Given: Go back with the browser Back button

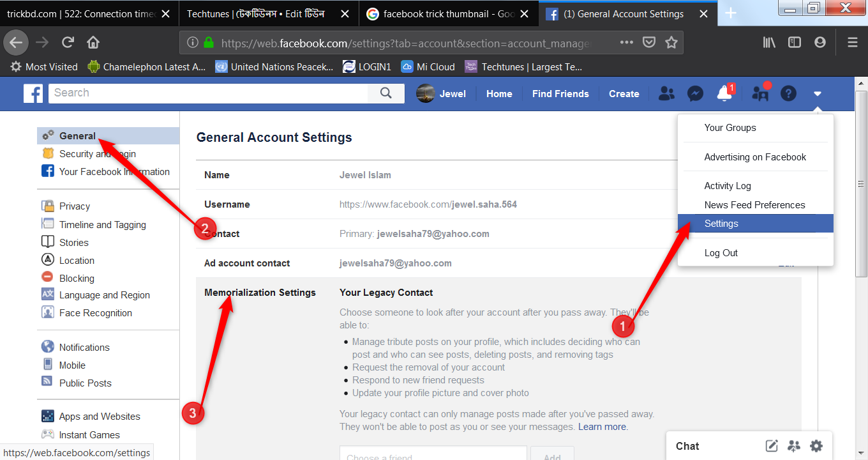Looking at the screenshot, I should tap(16, 42).
